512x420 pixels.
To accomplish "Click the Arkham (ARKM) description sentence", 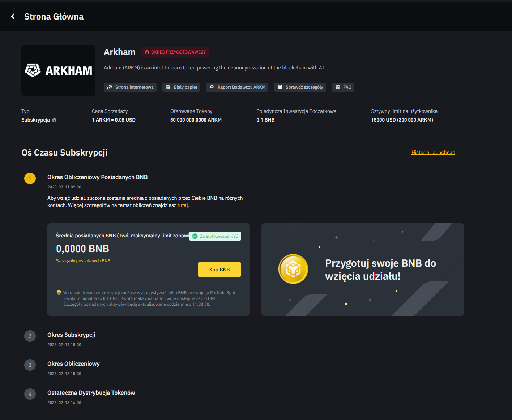I will coord(214,68).
